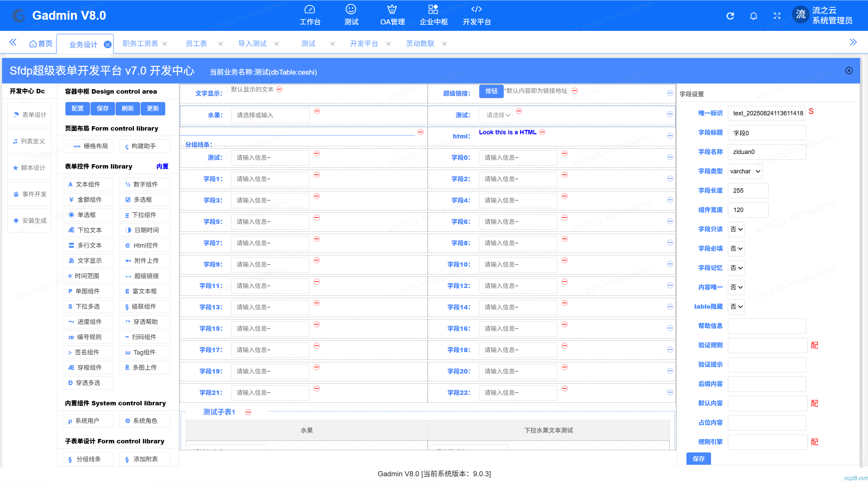
Task: Open the 字段类型 varchar dropdown
Action: (x=745, y=171)
